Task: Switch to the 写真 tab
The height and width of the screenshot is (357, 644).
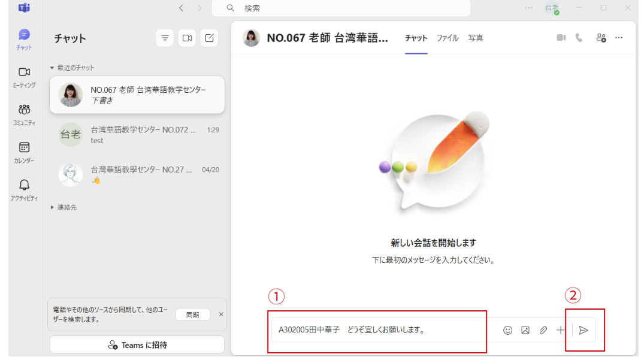Action: (x=476, y=38)
